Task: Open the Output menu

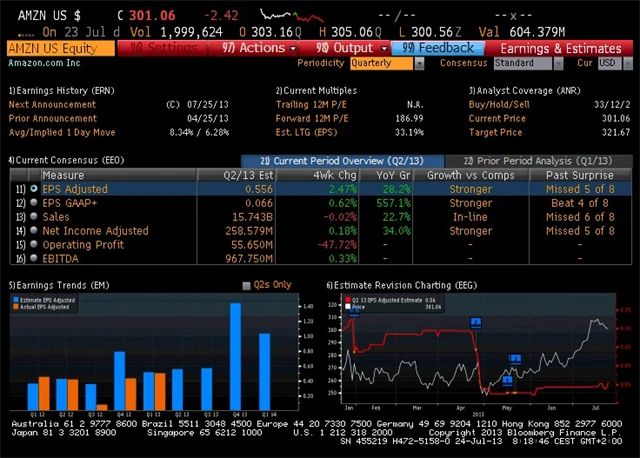Action: point(351,47)
